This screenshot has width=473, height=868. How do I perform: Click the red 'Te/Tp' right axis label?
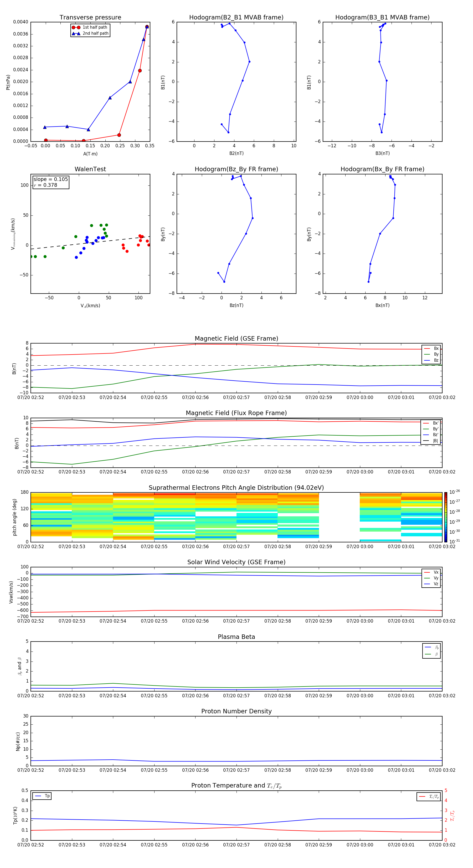[452, 815]
